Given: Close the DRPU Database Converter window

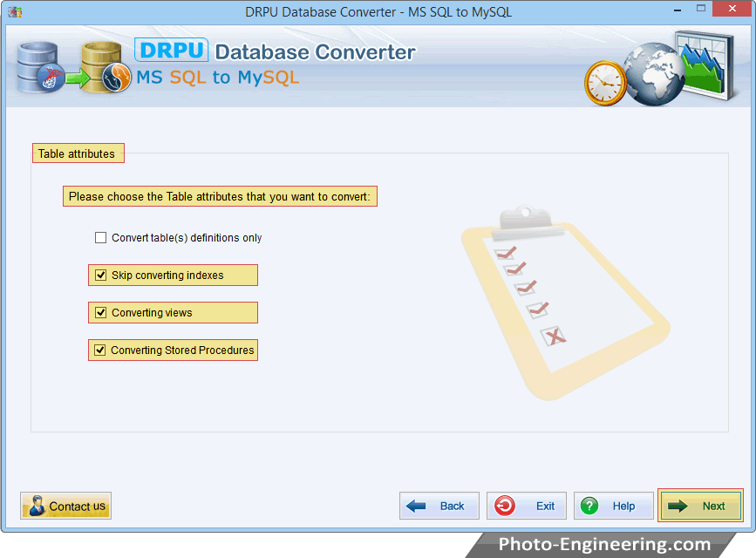Looking at the screenshot, I should (732, 9).
